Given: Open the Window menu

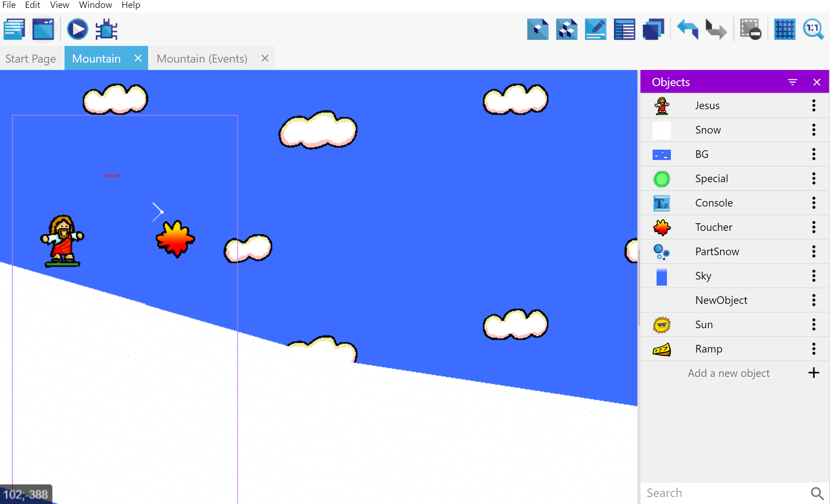Looking at the screenshot, I should click(95, 5).
